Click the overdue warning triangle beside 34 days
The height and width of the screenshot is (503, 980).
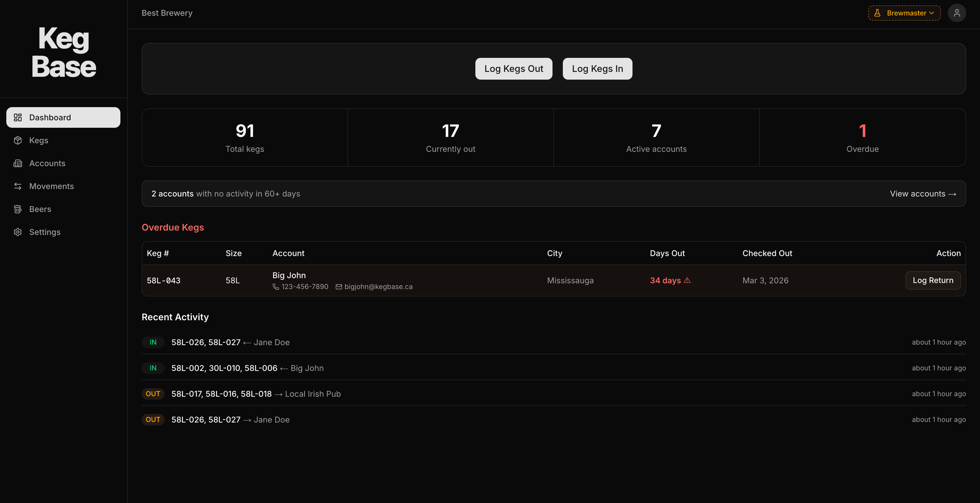(x=687, y=280)
